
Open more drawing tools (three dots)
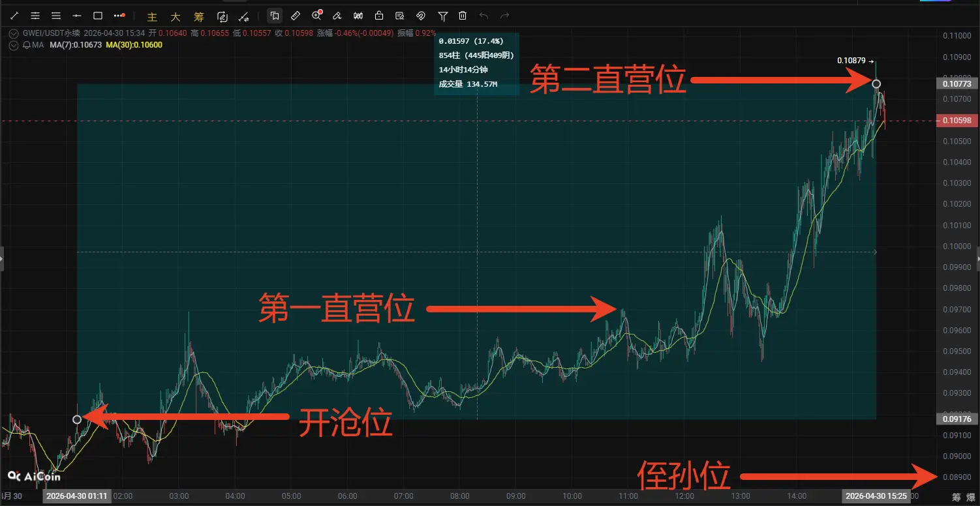[119, 16]
